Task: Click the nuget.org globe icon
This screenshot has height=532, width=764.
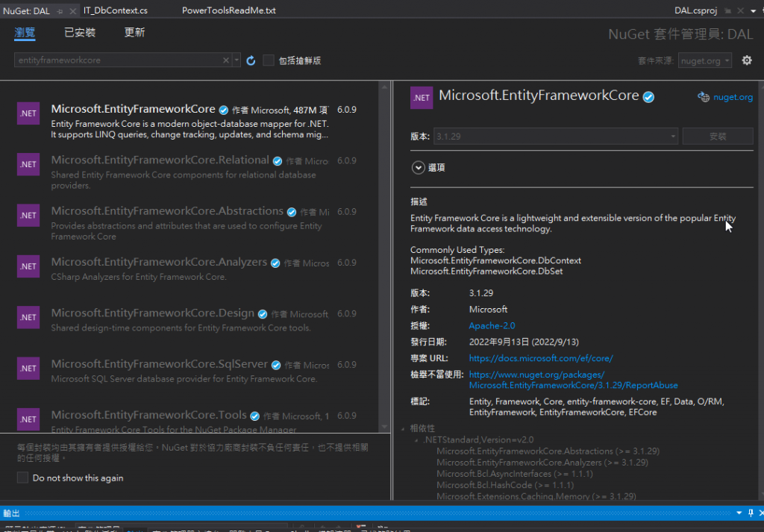Action: point(703,97)
